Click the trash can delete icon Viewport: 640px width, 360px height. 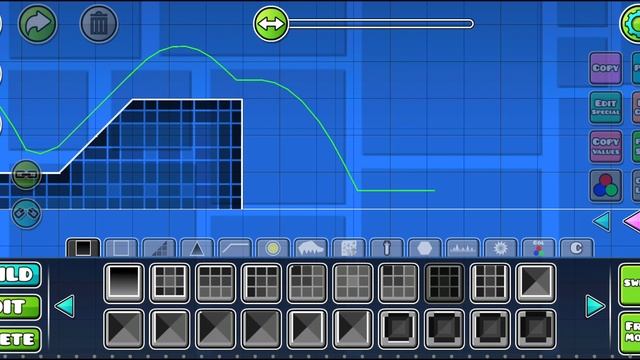99,24
